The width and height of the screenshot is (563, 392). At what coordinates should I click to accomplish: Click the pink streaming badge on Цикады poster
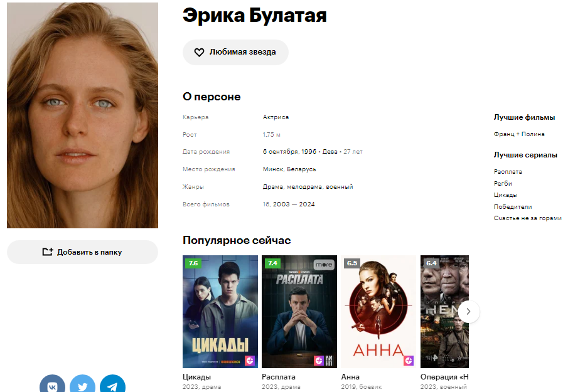pyautogui.click(x=250, y=360)
